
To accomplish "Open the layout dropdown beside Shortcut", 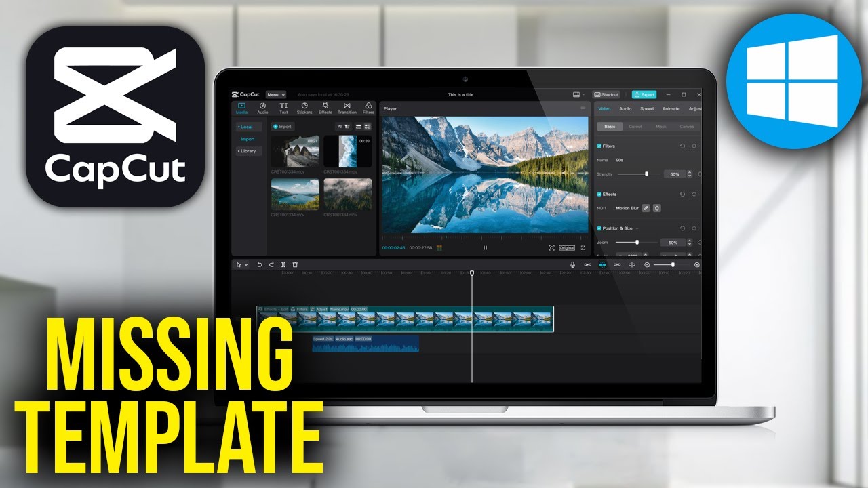I will click(x=578, y=94).
